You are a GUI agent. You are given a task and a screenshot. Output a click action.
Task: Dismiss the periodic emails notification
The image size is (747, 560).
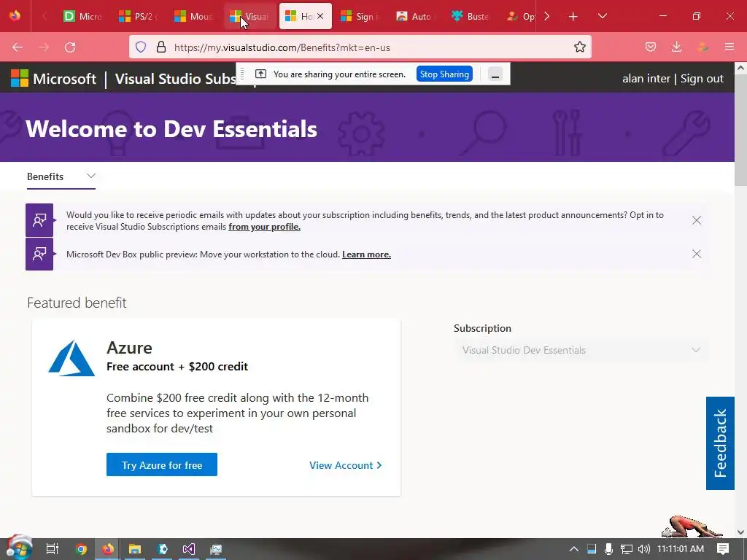[x=697, y=220]
